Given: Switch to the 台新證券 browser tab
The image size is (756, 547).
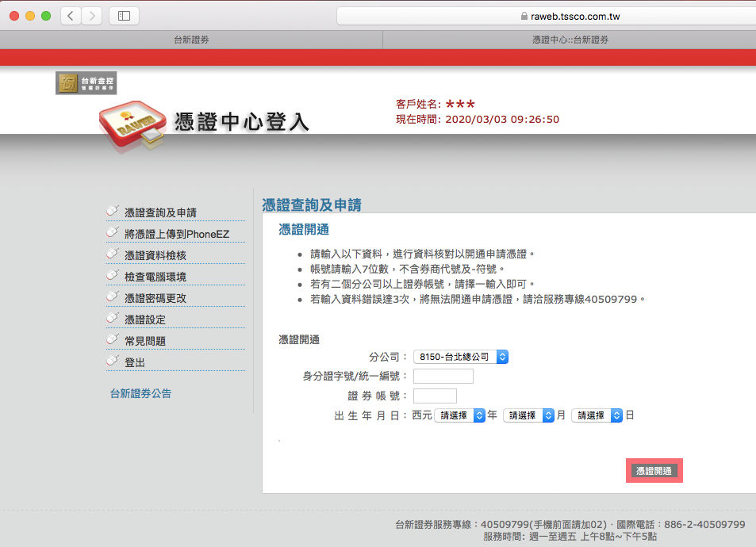Looking at the screenshot, I should [x=191, y=40].
